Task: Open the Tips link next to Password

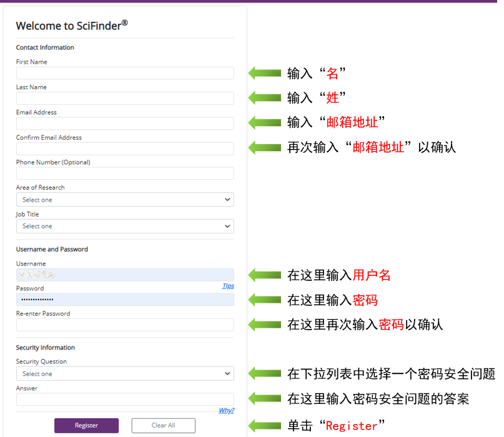Action: pos(229,285)
